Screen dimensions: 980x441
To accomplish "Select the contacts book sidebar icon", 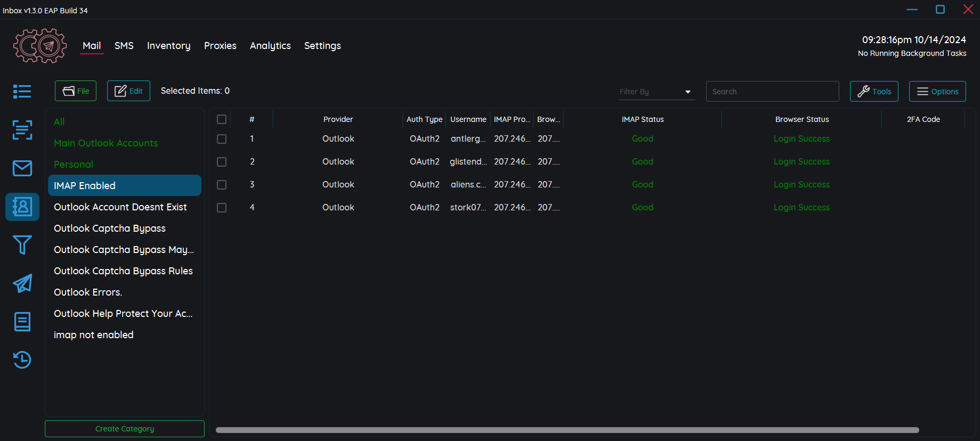I will point(22,207).
